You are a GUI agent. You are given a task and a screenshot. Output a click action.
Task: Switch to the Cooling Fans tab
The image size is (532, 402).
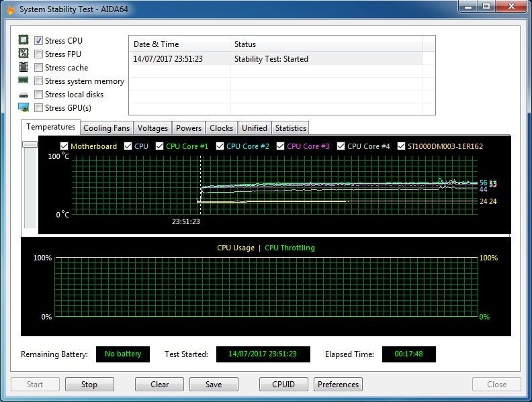coord(107,128)
